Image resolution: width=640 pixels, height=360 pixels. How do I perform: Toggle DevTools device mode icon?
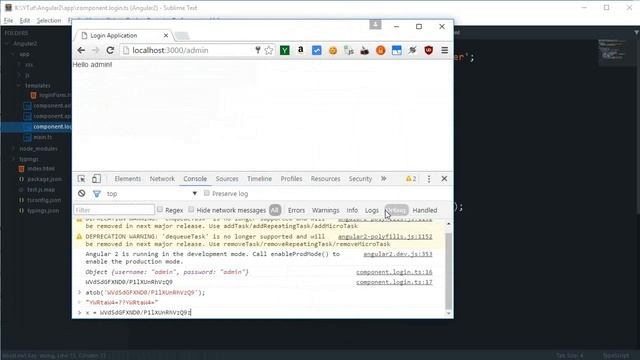click(x=96, y=179)
